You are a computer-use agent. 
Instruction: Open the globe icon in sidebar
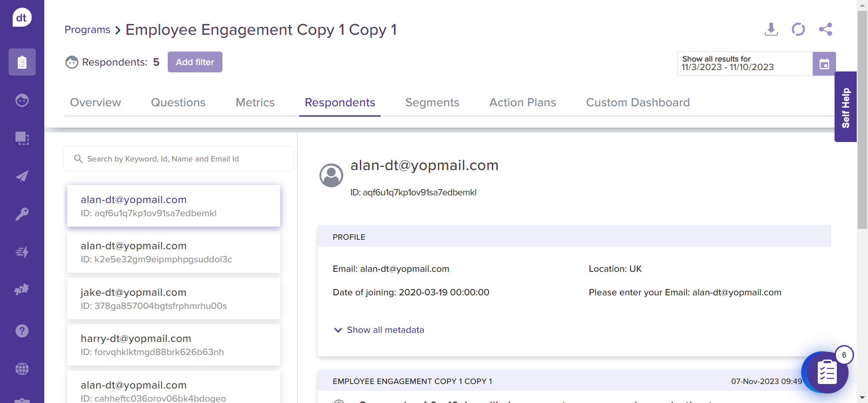[22, 369]
